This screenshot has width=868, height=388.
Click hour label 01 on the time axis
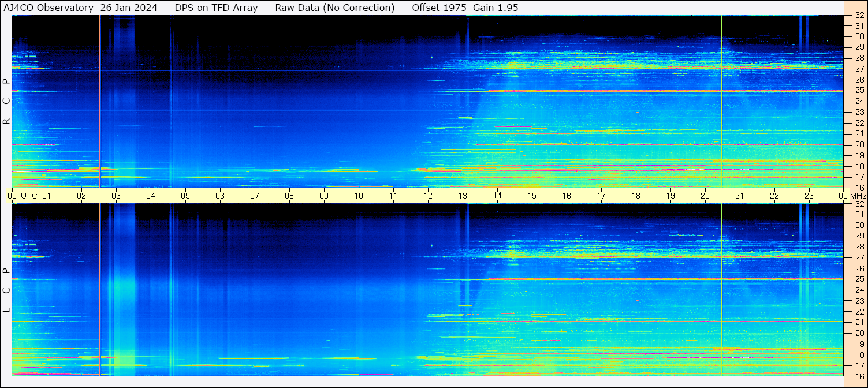coord(47,196)
